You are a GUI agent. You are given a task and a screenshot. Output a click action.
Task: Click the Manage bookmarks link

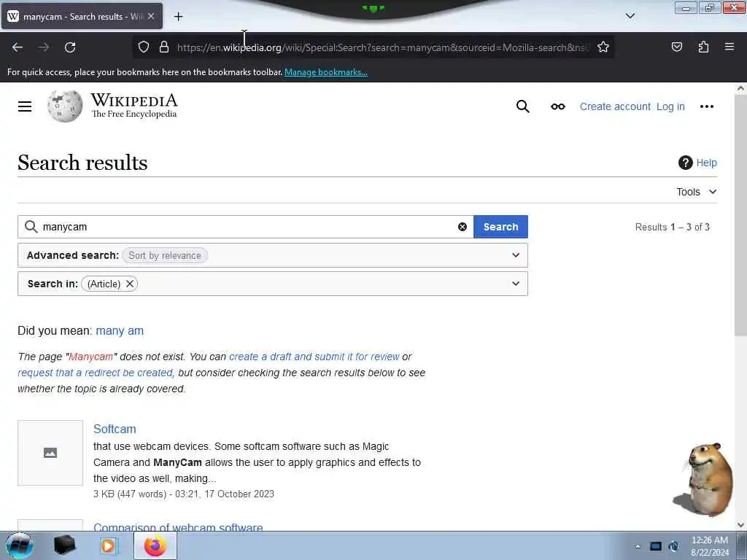326,72
